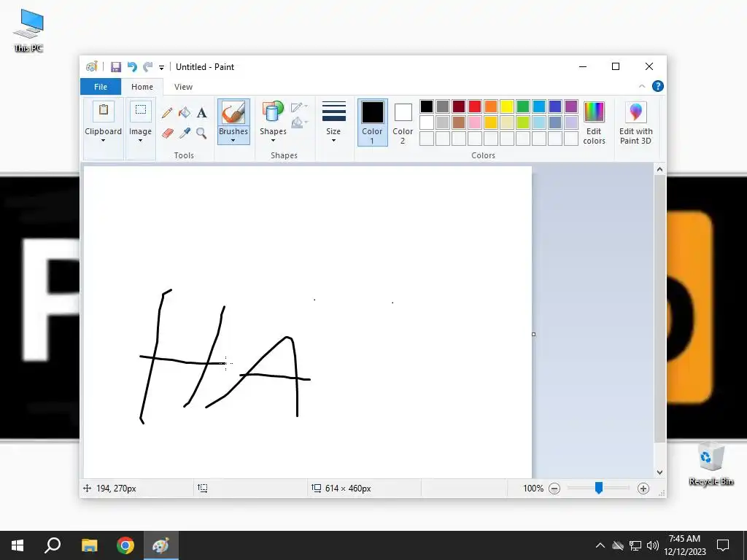Viewport: 747px width, 560px height.
Task: Select the Recycle Bin desktop icon
Action: coord(711,463)
